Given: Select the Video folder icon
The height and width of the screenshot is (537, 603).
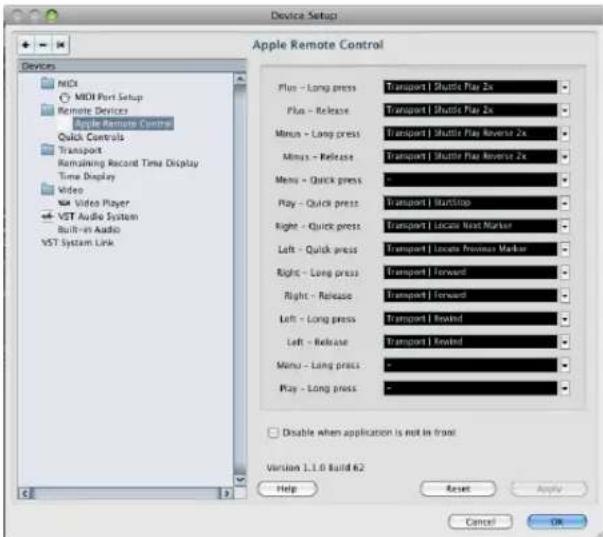Looking at the screenshot, I should click(48, 189).
